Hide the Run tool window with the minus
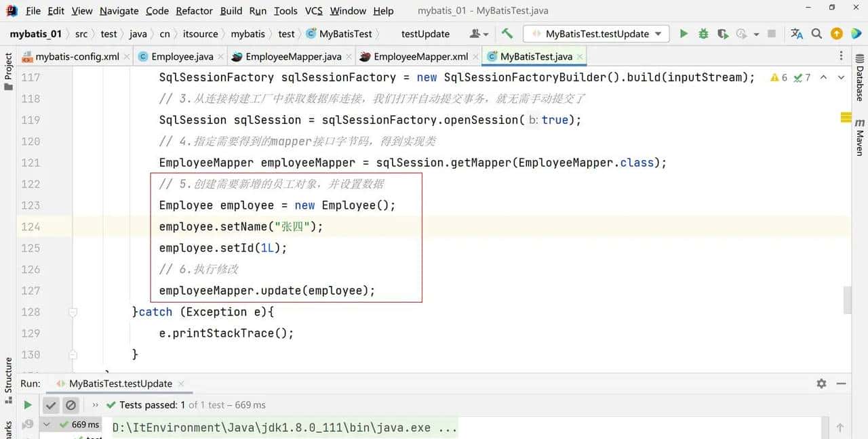The width and height of the screenshot is (868, 439). (842, 383)
